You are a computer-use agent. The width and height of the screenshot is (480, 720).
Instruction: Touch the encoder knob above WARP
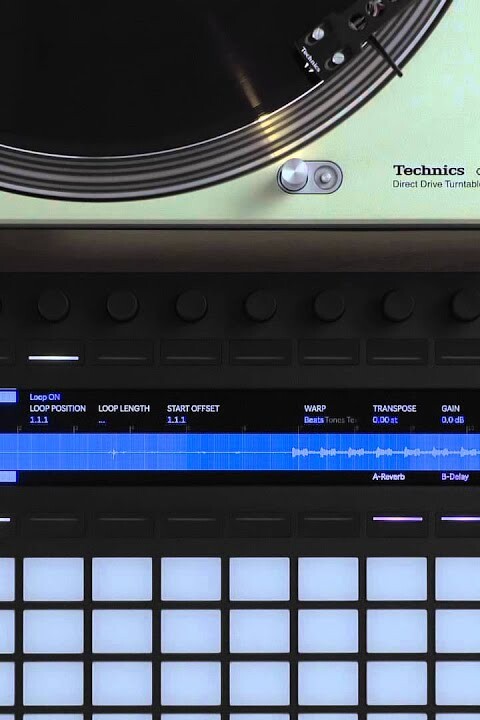(x=329, y=305)
